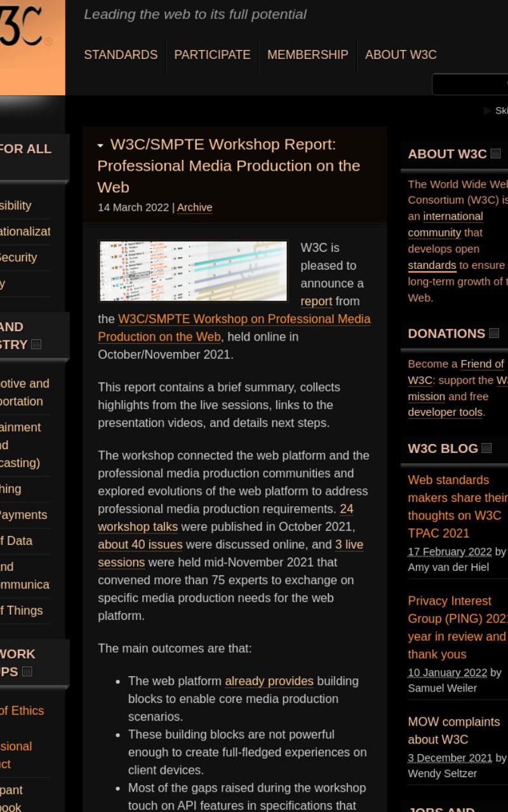The image size is (508, 812).
Task: Collapse the W3C BLOG section icon
Action: [x=487, y=448]
